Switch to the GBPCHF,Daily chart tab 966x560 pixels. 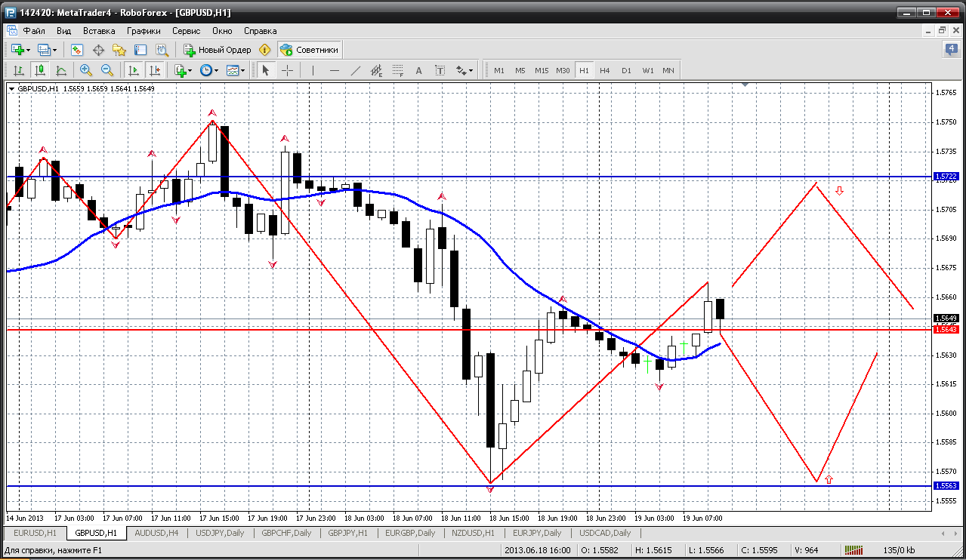click(x=286, y=533)
